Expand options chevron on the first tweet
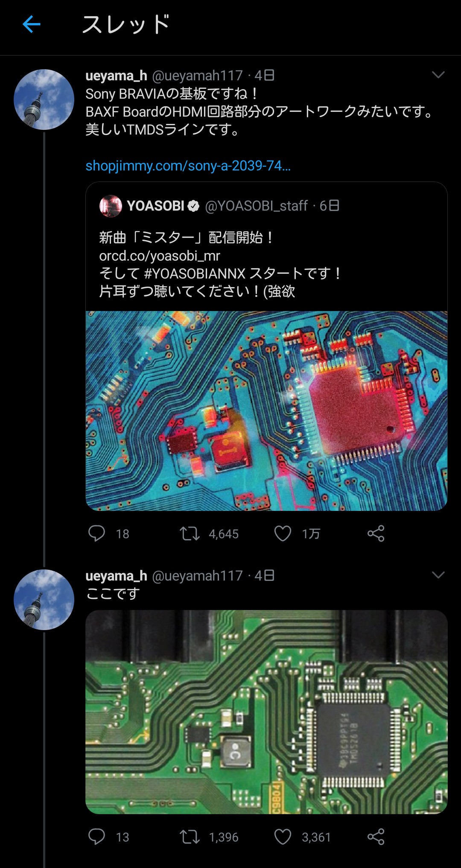 coord(438,75)
